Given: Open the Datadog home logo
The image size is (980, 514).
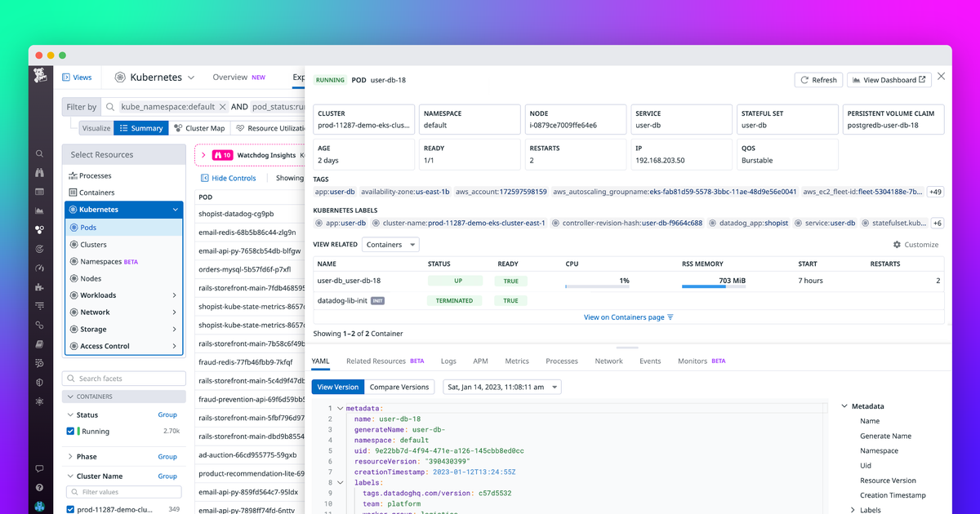Looking at the screenshot, I should (39, 76).
